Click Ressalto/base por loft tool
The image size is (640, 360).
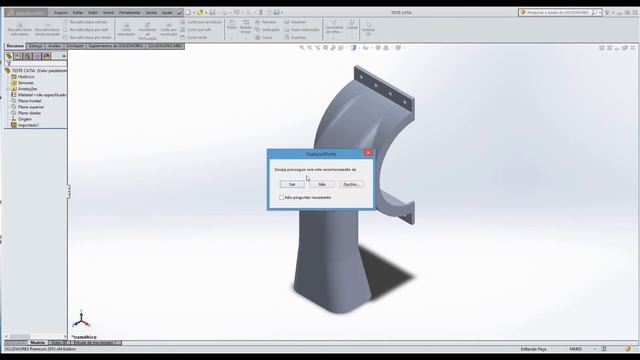pos(86,30)
